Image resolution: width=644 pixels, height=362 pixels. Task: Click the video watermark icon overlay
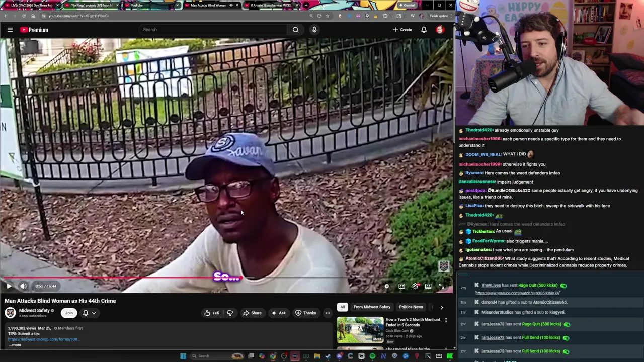click(443, 266)
